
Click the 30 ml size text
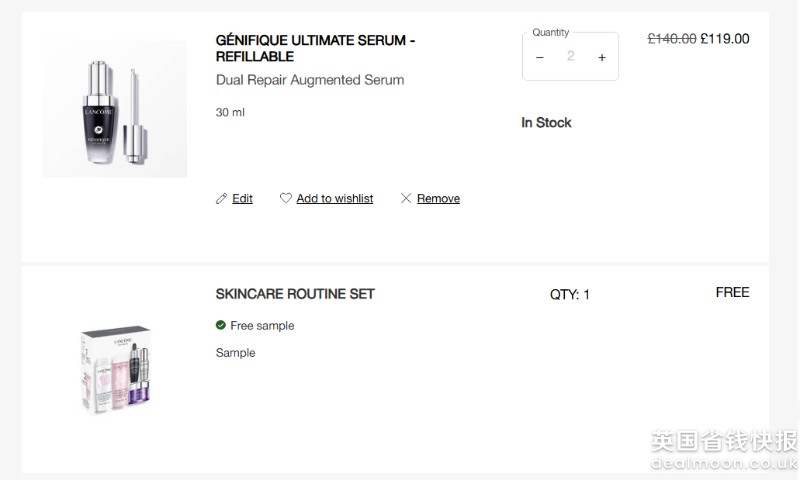pyautogui.click(x=230, y=112)
